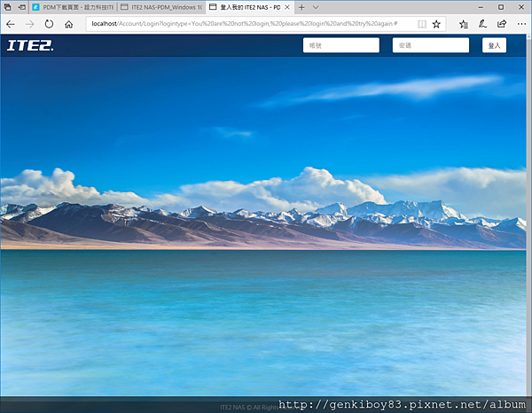This screenshot has height=413, width=532.
Task: Focus the account (帳號) input field
Action: pos(341,45)
